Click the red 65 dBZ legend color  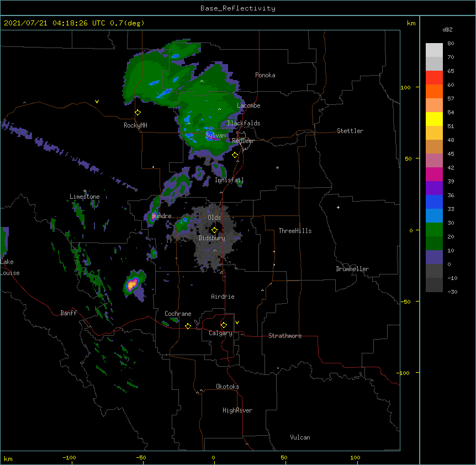click(x=434, y=78)
